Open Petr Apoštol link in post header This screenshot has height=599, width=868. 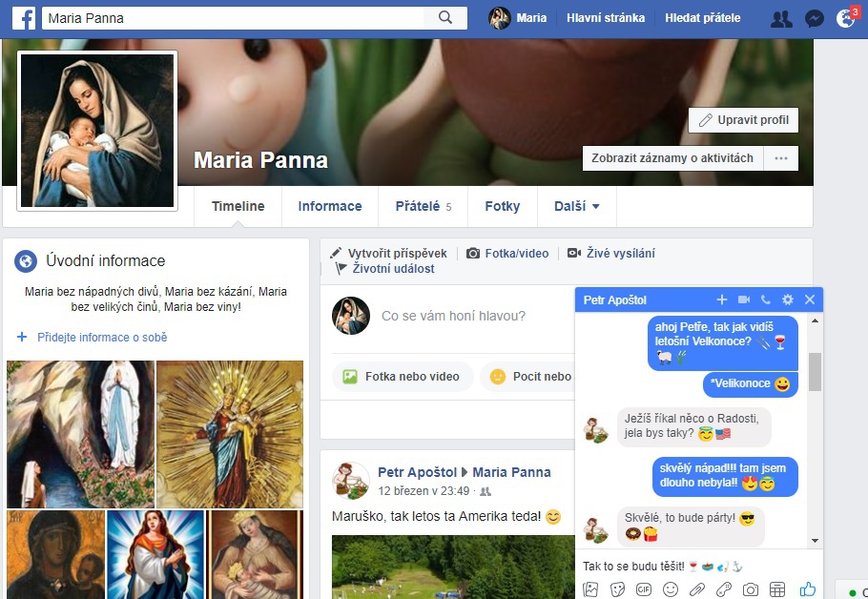[418, 472]
